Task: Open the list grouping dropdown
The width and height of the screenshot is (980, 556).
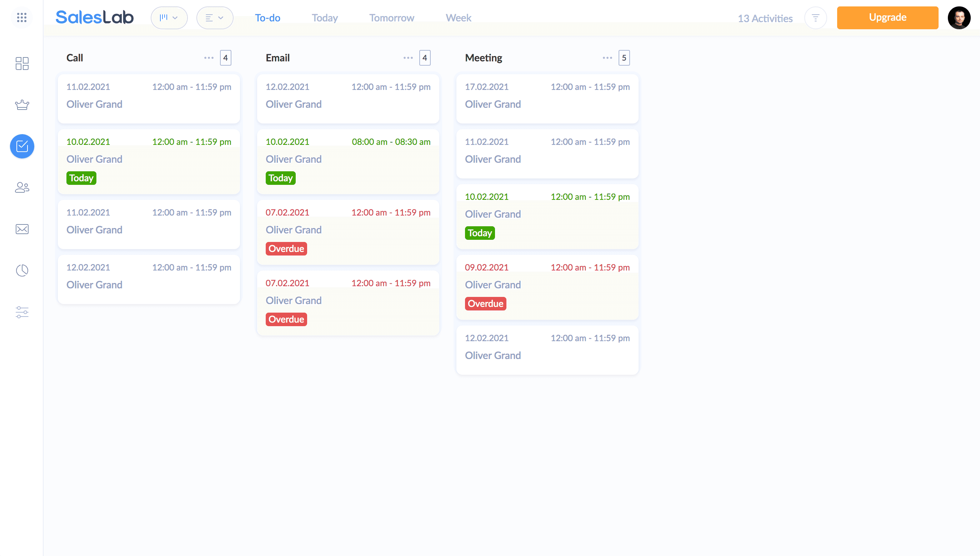Action: [215, 17]
